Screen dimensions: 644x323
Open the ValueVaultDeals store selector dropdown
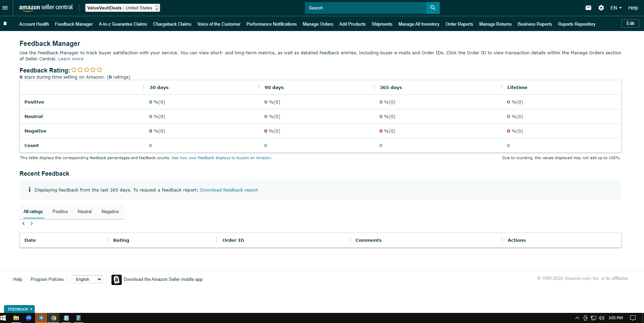[x=123, y=8]
